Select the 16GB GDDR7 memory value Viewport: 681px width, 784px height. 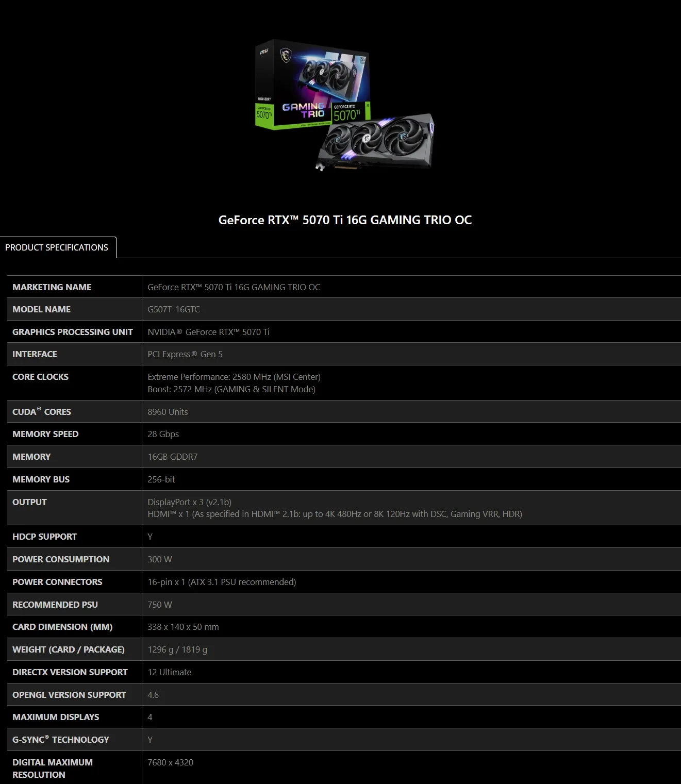172,457
